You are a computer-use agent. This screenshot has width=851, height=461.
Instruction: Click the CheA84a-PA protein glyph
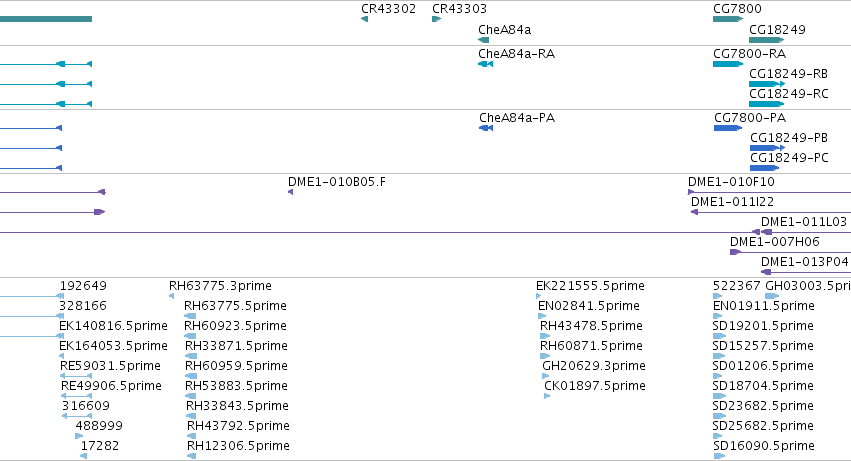tap(486, 128)
